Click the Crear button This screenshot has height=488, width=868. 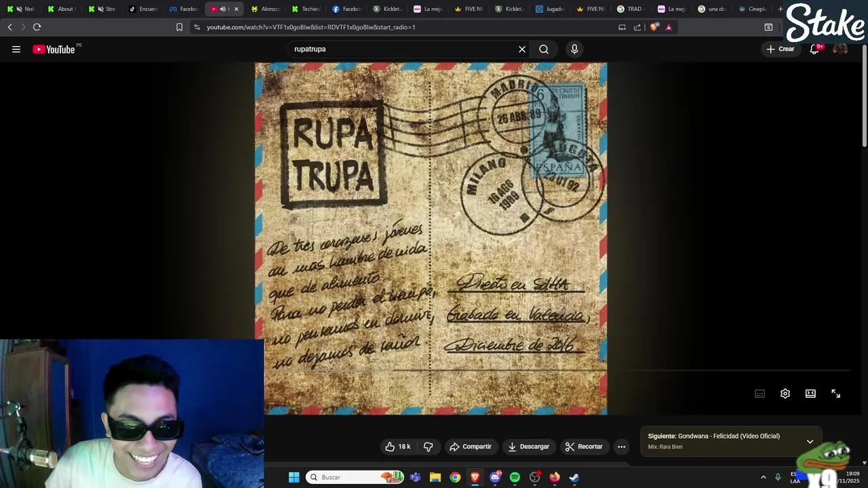[781, 49]
